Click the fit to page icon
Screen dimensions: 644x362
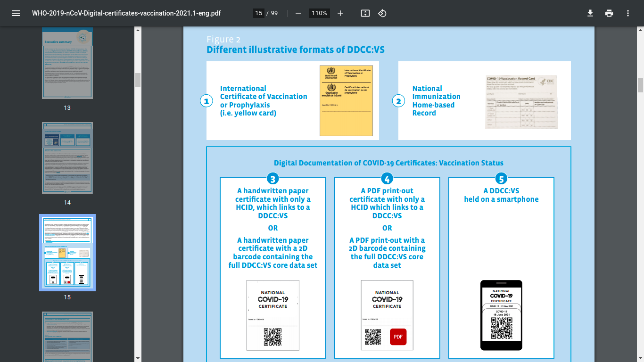365,13
